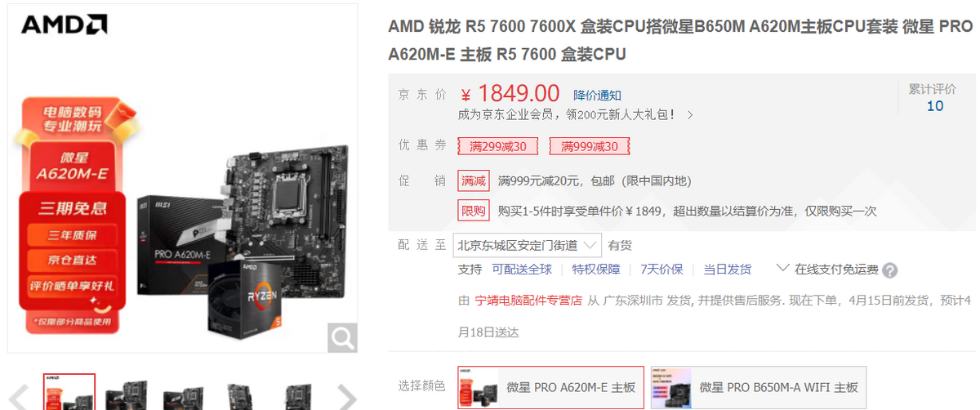Click 可配送全球 service link
Image resolution: width=980 pixels, height=410 pixels.
[x=522, y=270]
